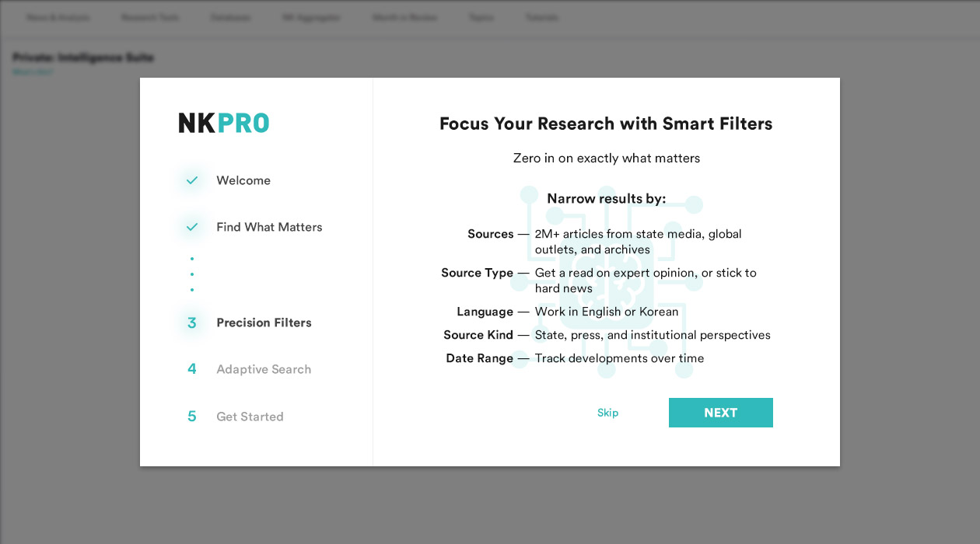The height and width of the screenshot is (544, 980).
Task: Click the step 3 number badge
Action: (192, 323)
